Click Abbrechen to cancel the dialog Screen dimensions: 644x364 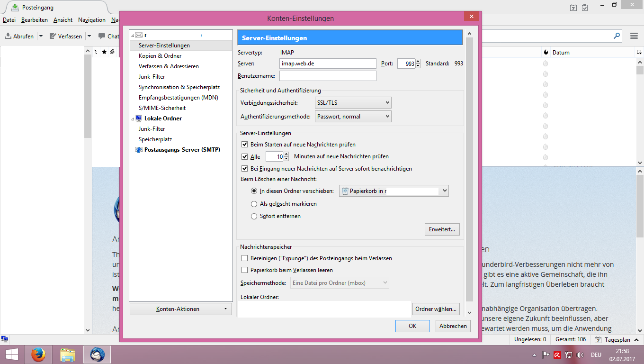pos(453,326)
